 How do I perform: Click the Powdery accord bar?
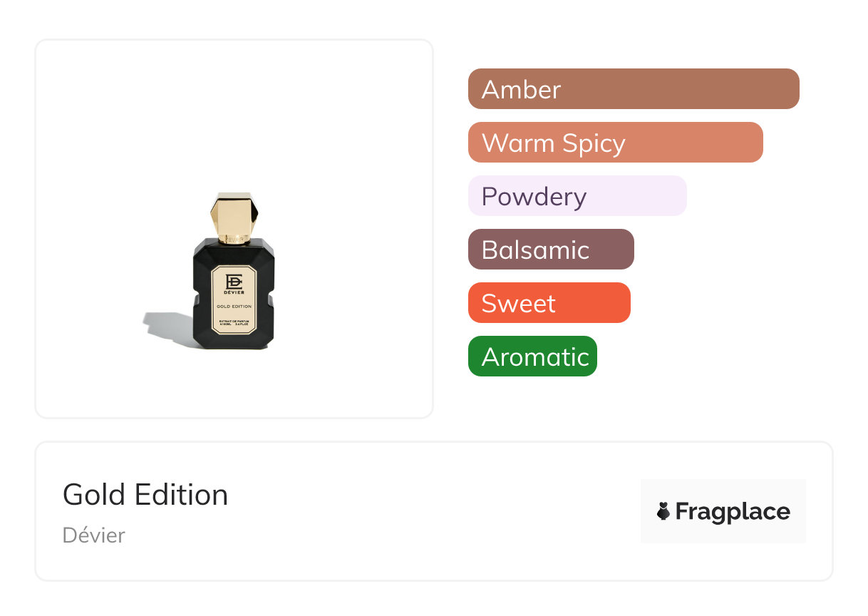tap(577, 196)
